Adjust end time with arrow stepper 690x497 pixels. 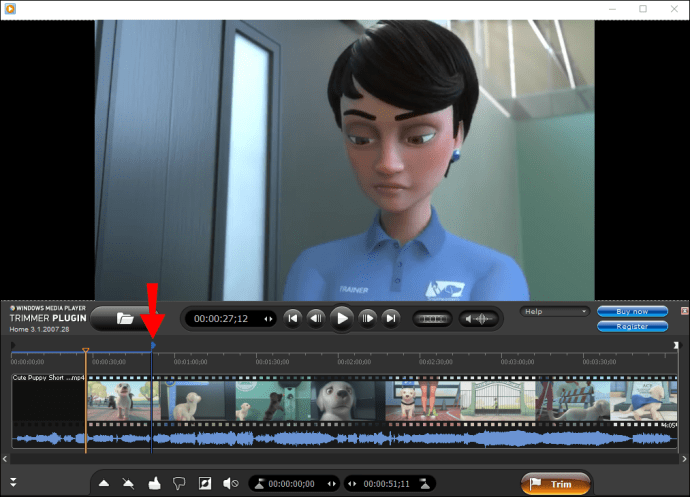(352, 484)
